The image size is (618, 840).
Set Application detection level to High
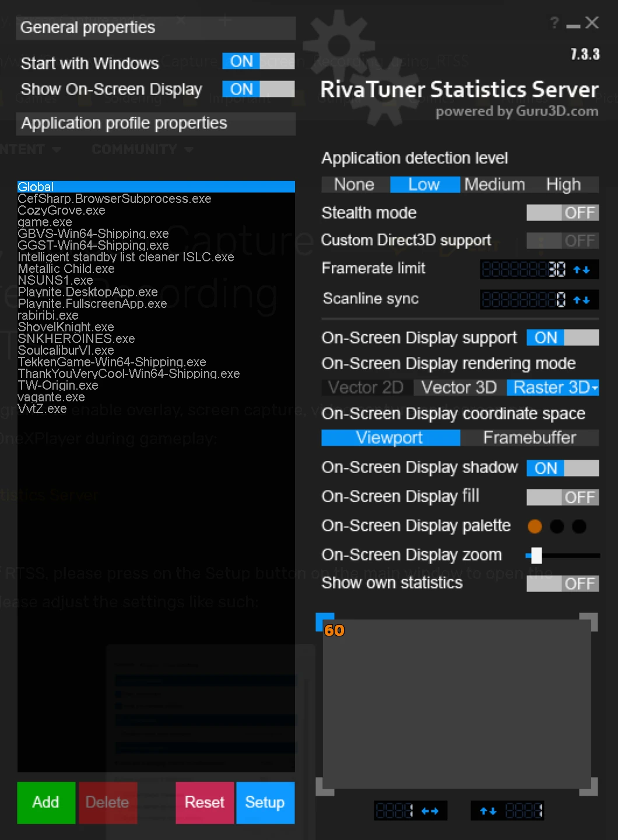coord(563,184)
